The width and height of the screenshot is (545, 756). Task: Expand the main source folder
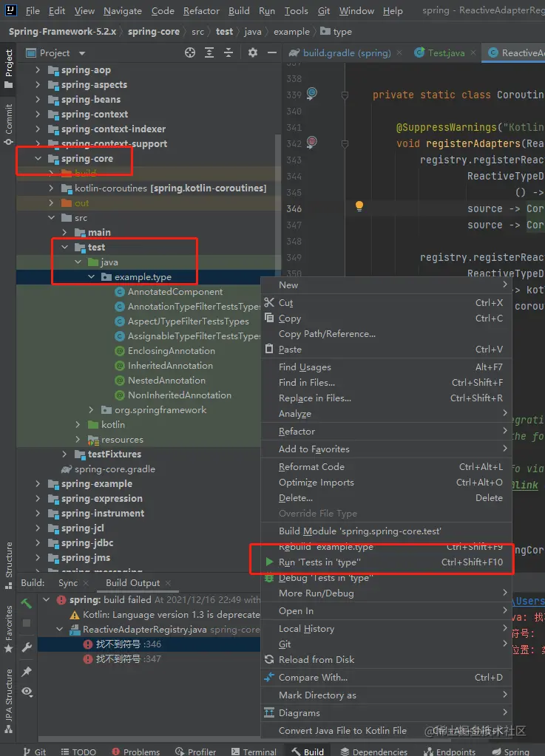coord(64,232)
